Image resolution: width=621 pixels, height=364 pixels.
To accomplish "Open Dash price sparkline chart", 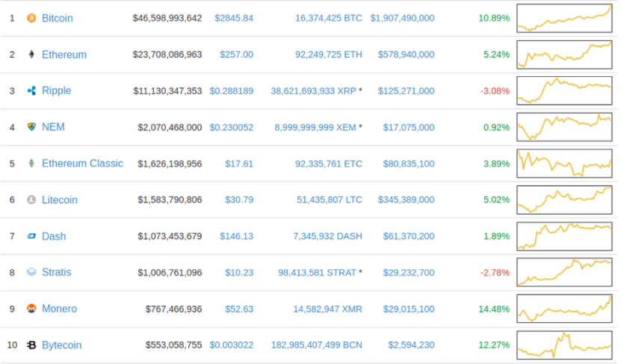I will click(x=564, y=236).
